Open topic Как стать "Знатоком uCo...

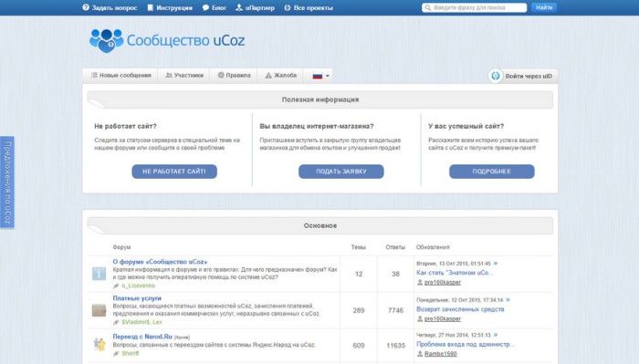pyautogui.click(x=455, y=273)
